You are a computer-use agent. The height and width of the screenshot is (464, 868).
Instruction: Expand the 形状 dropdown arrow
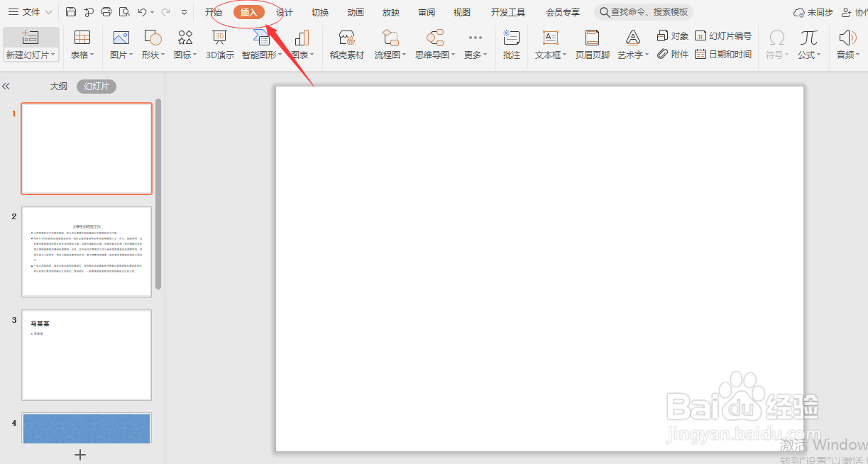pyautogui.click(x=163, y=55)
